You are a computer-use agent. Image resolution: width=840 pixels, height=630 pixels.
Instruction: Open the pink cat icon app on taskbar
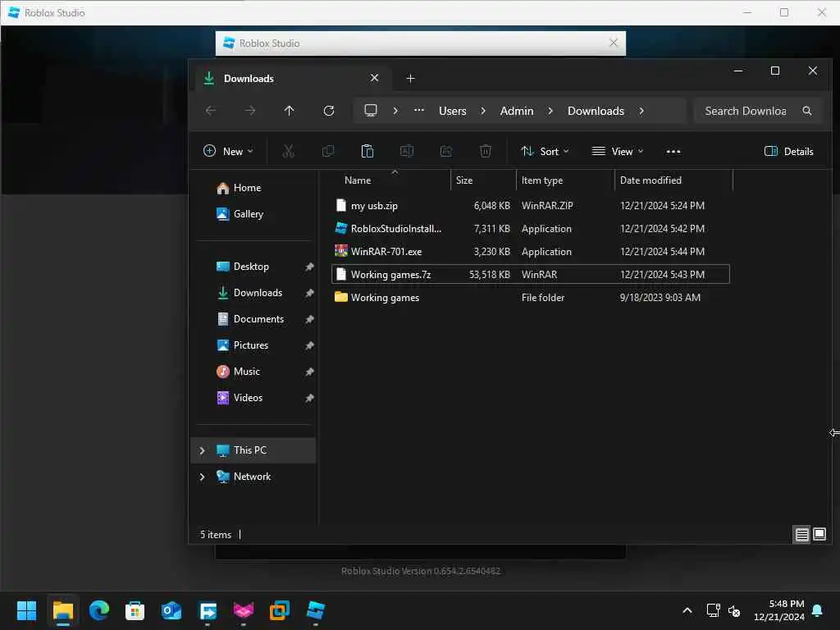pyautogui.click(x=243, y=610)
